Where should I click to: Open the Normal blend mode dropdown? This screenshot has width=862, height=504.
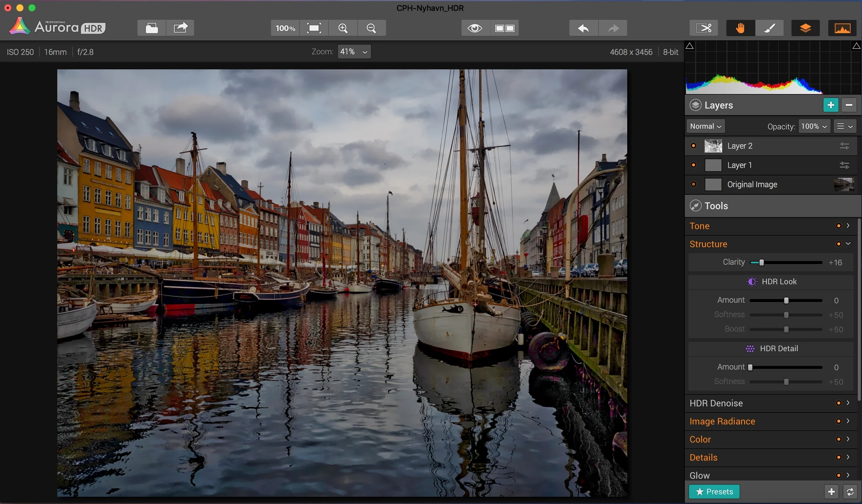click(x=706, y=127)
